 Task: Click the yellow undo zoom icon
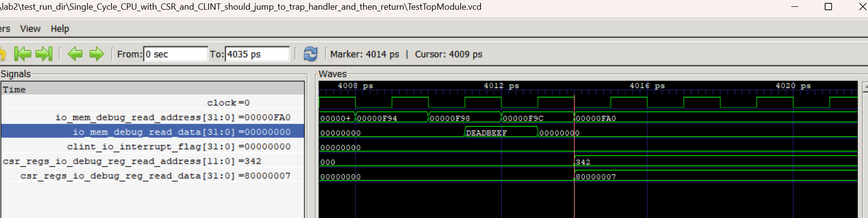tap(2, 54)
